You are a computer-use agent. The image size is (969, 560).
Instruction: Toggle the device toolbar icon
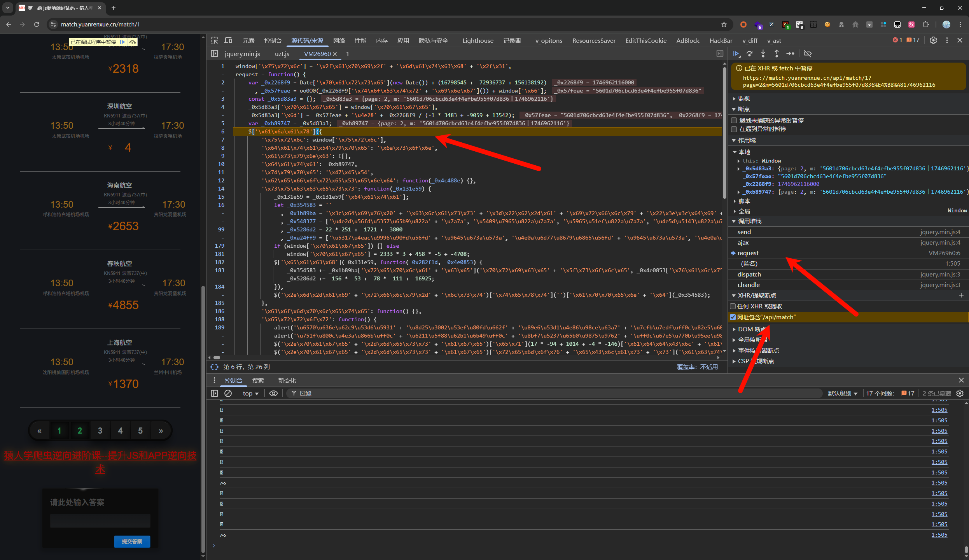tap(228, 40)
